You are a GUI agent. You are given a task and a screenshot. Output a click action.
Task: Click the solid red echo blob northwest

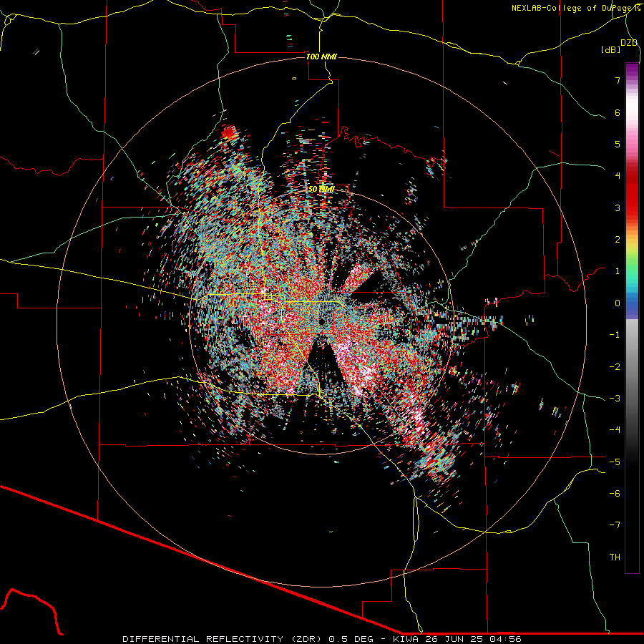click(229, 133)
